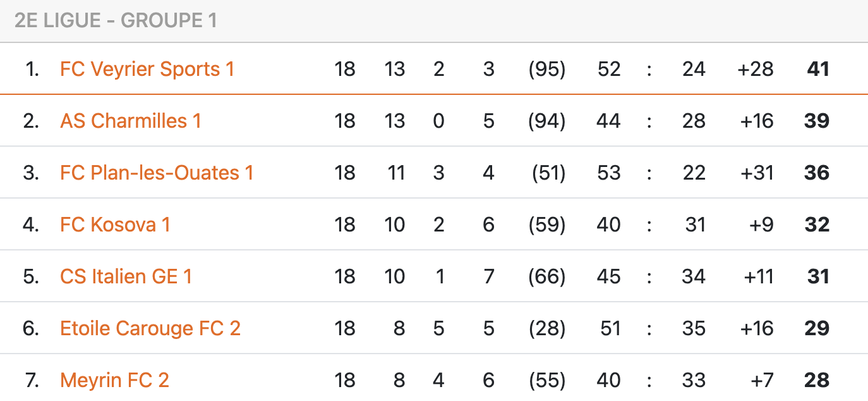868x401 pixels.
Task: Click the rank number 5. cell
Action: click(31, 276)
